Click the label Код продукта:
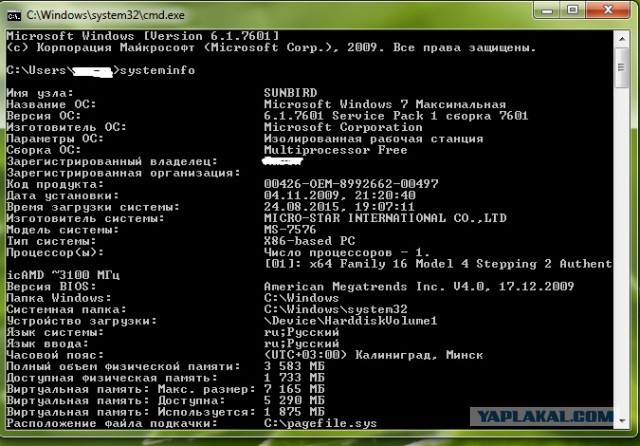This screenshot has height=446, width=640. 55,184
